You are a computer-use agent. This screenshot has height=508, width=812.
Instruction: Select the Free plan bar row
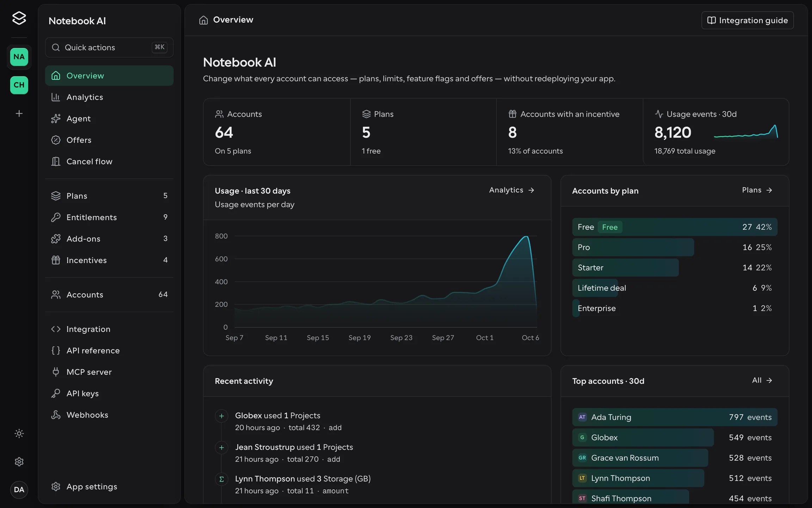tap(675, 227)
